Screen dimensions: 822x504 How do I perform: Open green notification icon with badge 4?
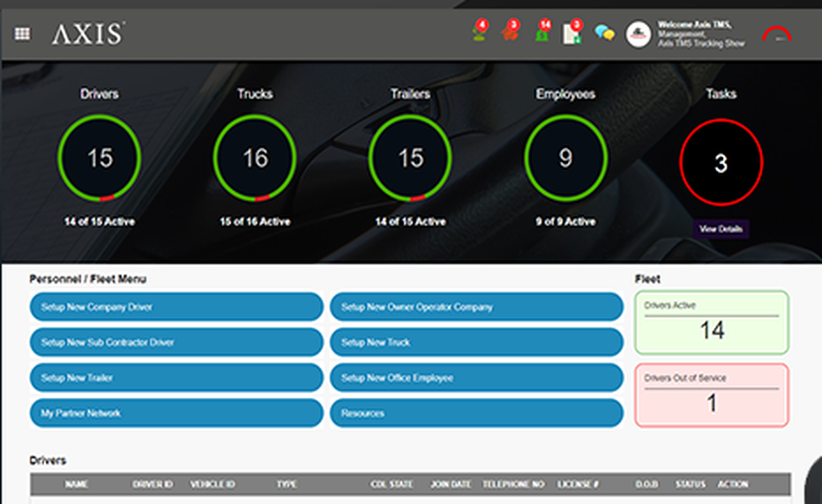pos(480,31)
